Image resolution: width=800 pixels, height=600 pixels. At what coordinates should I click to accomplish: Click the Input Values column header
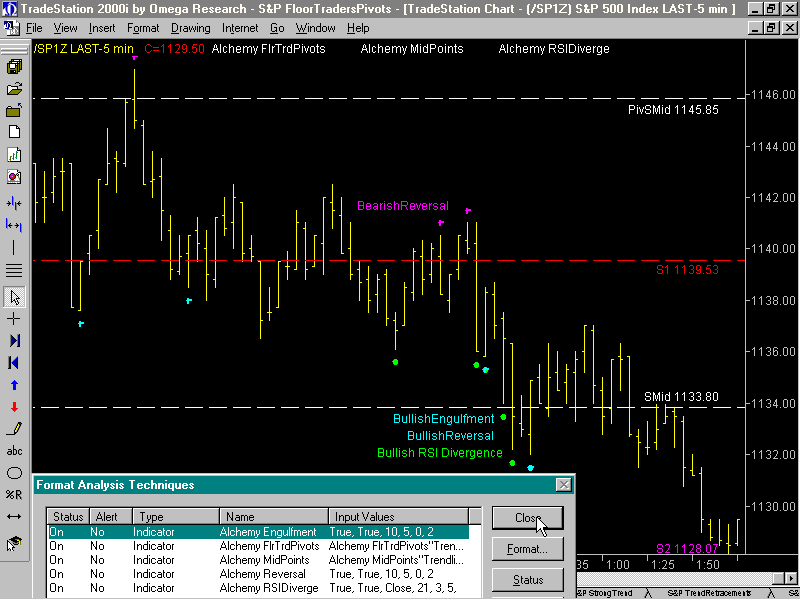point(398,516)
